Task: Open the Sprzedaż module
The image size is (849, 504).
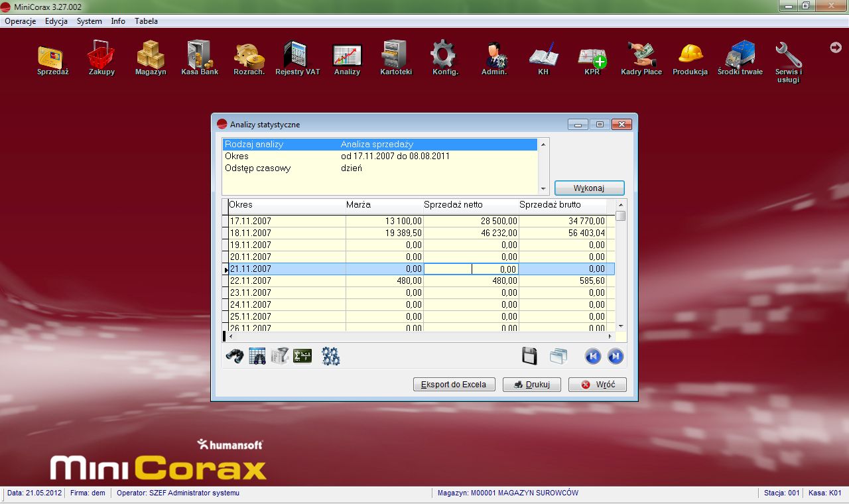Action: point(52,59)
